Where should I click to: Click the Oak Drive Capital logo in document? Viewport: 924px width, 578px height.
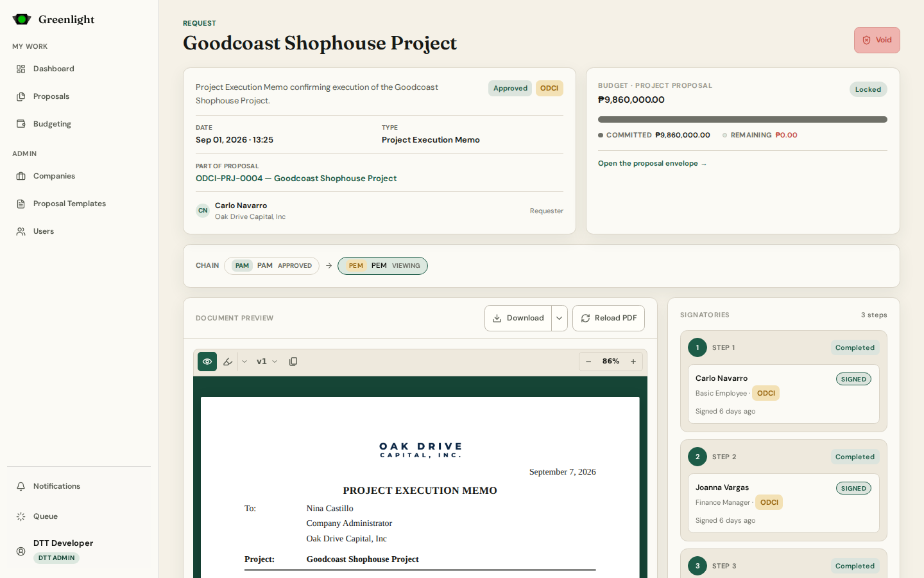tap(420, 450)
